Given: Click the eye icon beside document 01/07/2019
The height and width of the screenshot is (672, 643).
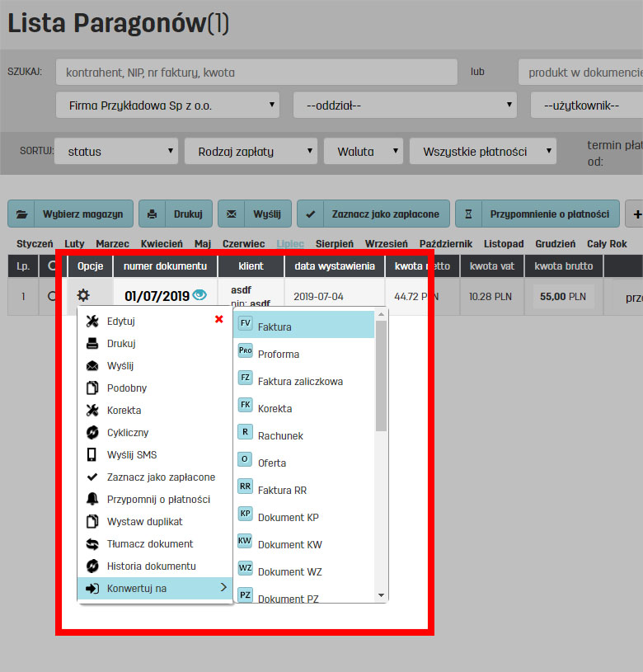Looking at the screenshot, I should pos(199,295).
